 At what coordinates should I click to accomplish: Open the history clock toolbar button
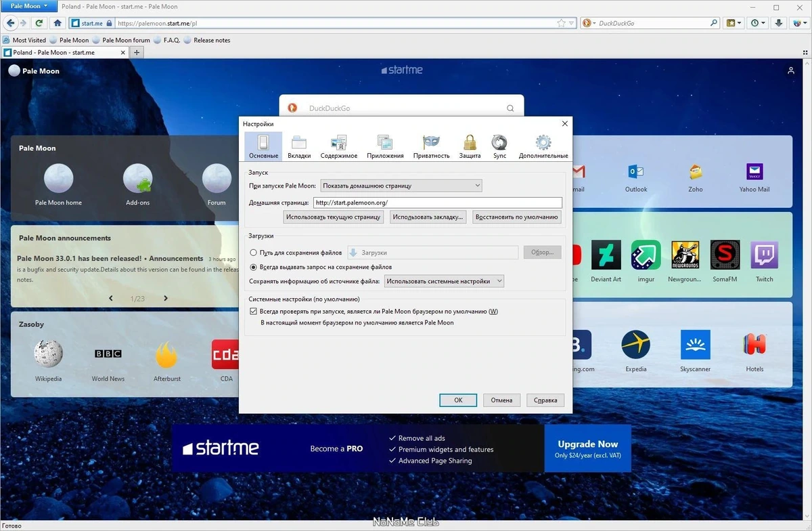pyautogui.click(x=757, y=23)
